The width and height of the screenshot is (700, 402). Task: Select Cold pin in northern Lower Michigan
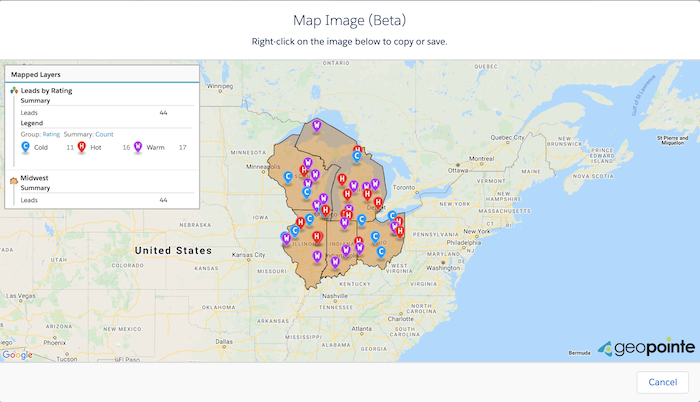coord(357,156)
